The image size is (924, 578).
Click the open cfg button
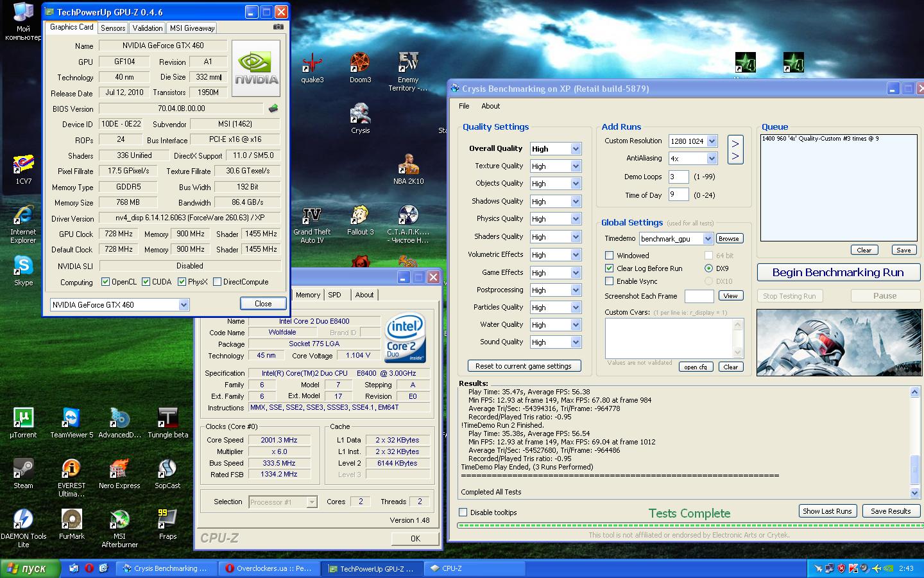(696, 367)
